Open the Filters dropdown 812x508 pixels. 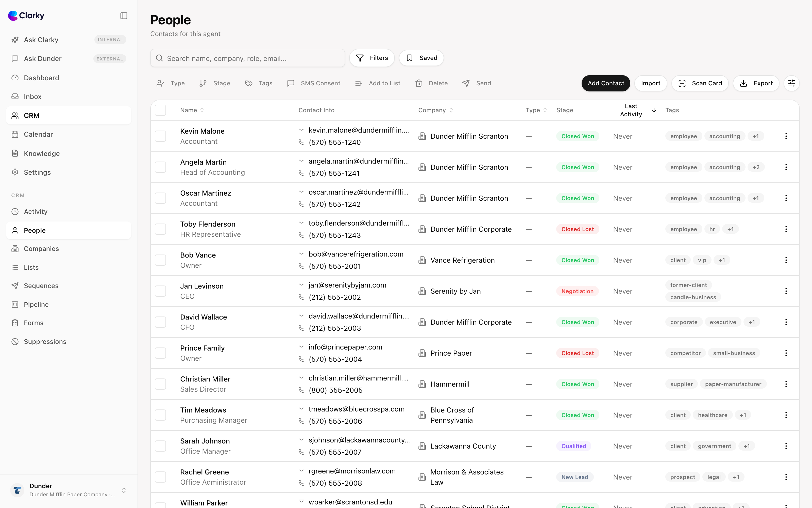[x=372, y=58]
